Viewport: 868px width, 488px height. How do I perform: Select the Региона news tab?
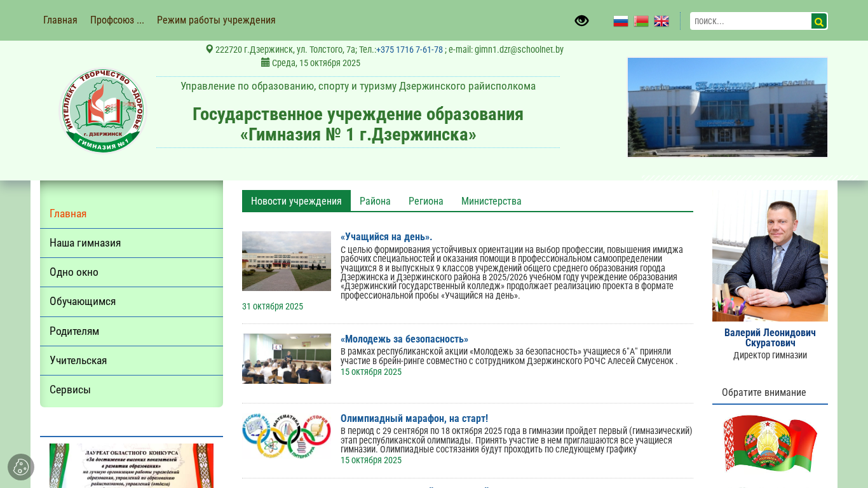[426, 201]
